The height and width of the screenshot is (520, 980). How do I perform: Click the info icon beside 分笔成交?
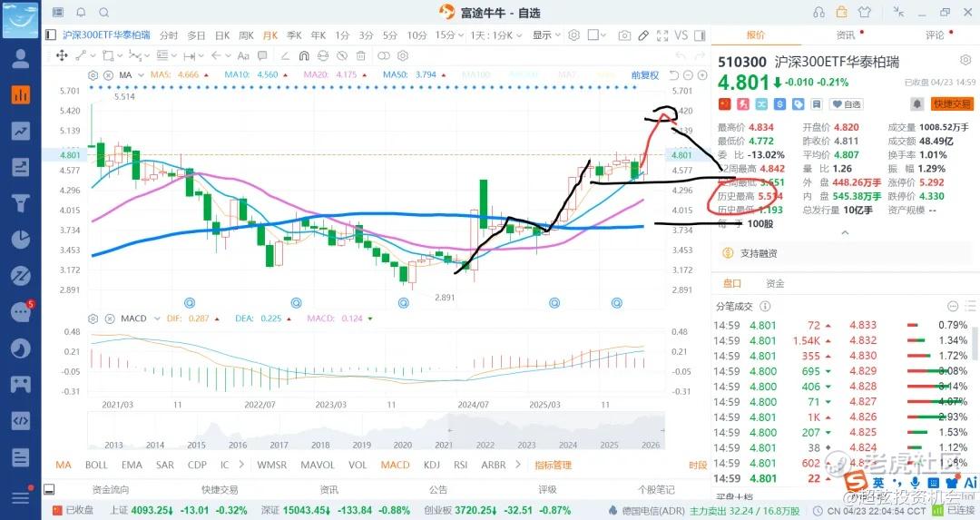pos(765,306)
